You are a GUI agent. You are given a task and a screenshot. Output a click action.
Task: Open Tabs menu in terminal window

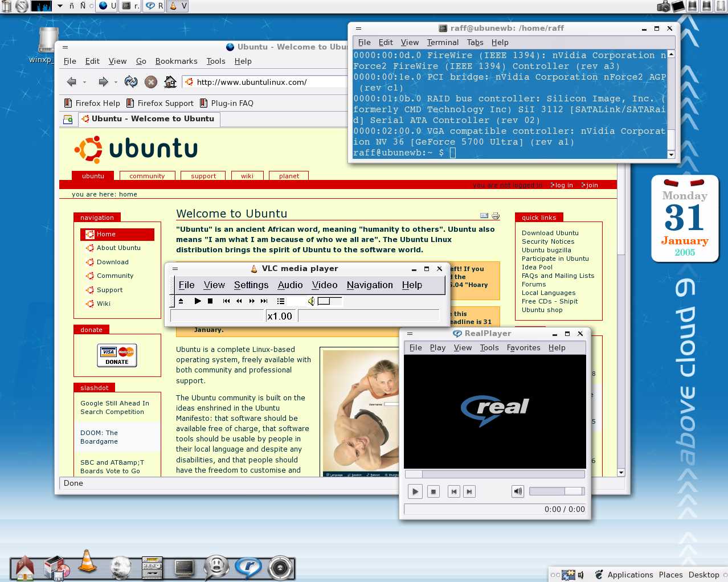click(475, 42)
